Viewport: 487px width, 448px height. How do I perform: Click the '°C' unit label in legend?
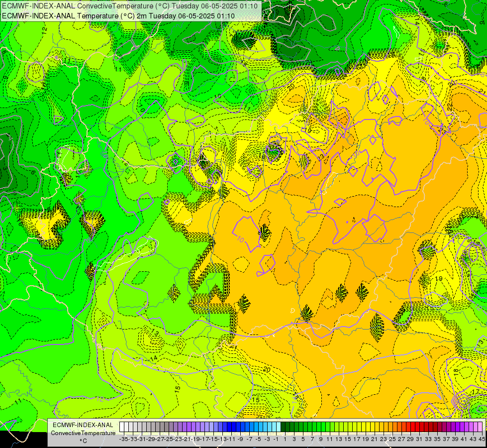click(83, 441)
